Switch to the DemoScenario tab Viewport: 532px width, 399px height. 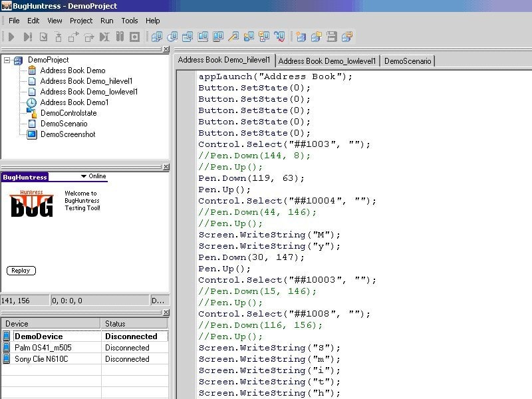pos(408,61)
